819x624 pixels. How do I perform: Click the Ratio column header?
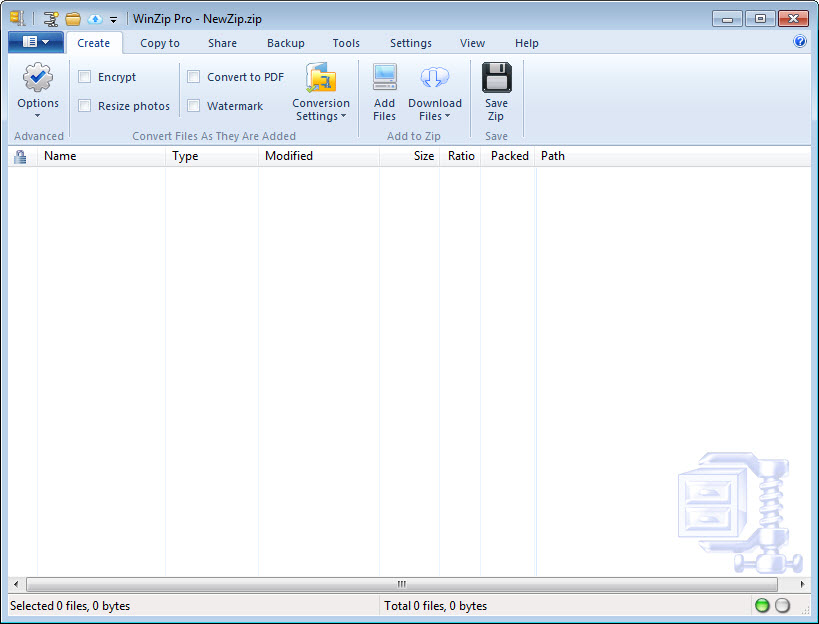(460, 156)
